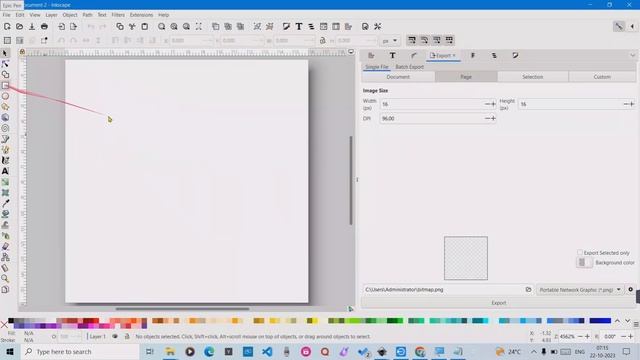Toggle width/height ratio lock icon
640x360 pixels.
322,40
